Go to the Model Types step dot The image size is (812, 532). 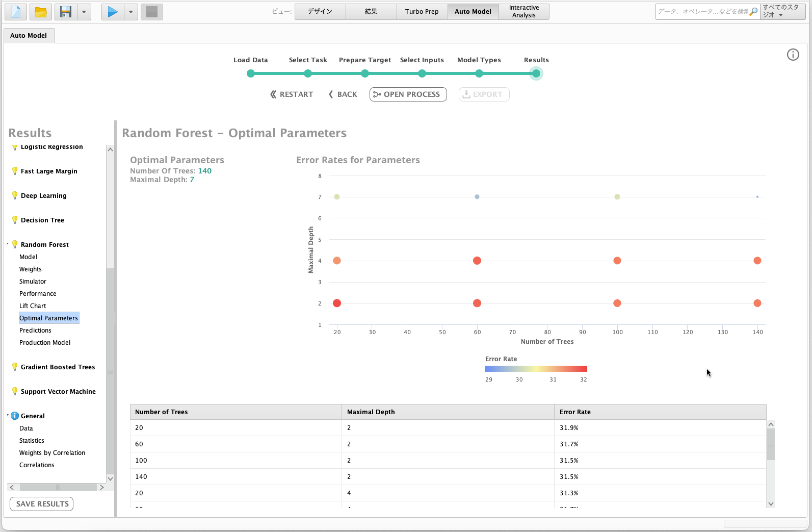click(479, 73)
